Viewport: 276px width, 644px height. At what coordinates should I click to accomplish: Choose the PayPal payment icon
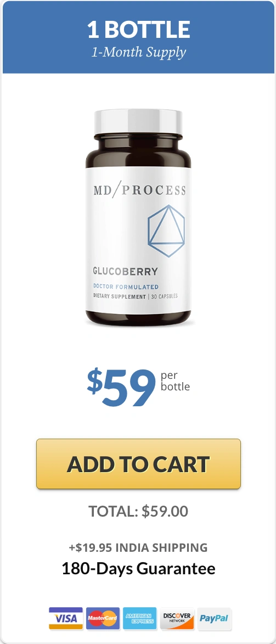215,619
